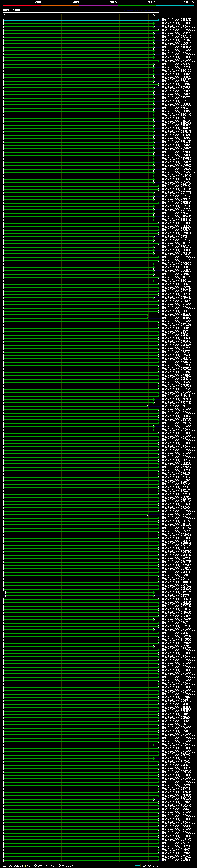Click the UniRef100_Q4LB57 hit label
Screen dimensions: 197x868
(176, 20)
